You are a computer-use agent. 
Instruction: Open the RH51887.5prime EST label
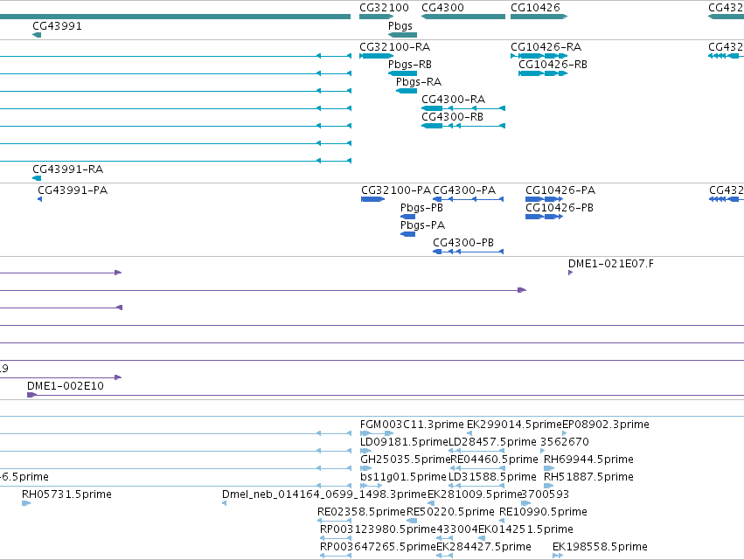(588, 478)
